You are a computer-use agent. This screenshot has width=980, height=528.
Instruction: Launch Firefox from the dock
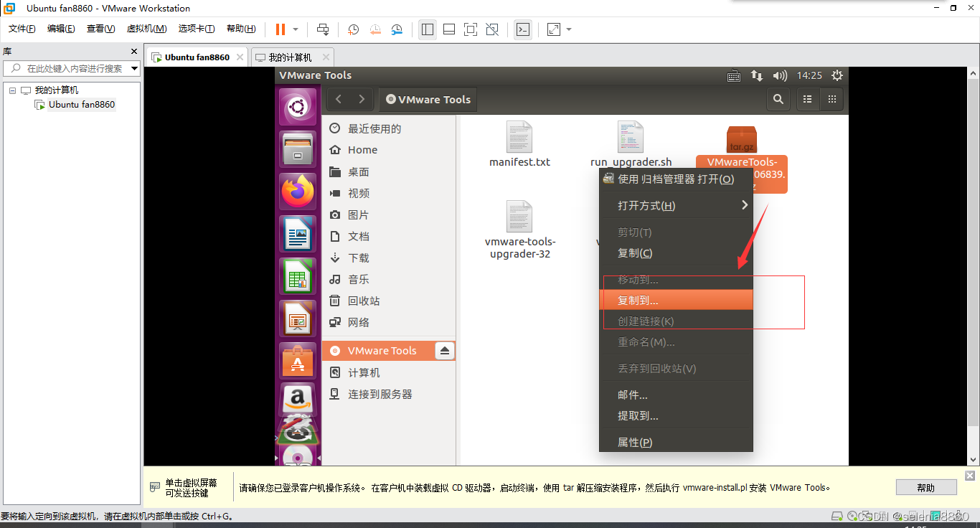(298, 192)
